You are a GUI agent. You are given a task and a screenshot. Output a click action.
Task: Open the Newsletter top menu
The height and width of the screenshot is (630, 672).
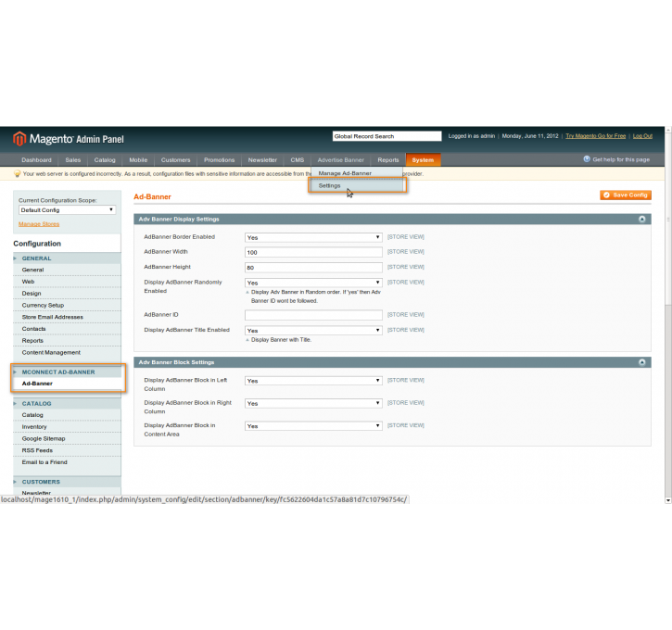[x=262, y=159]
